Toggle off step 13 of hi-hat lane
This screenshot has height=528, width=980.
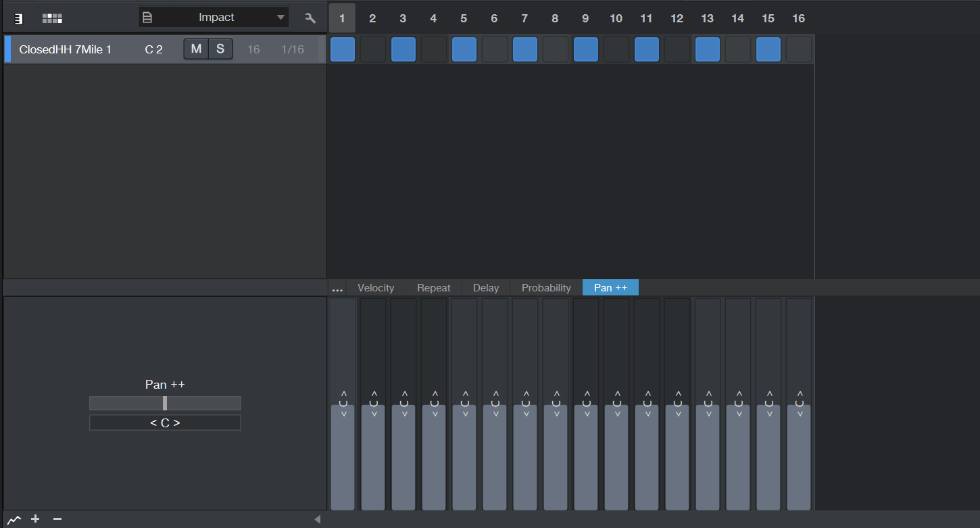pos(708,49)
